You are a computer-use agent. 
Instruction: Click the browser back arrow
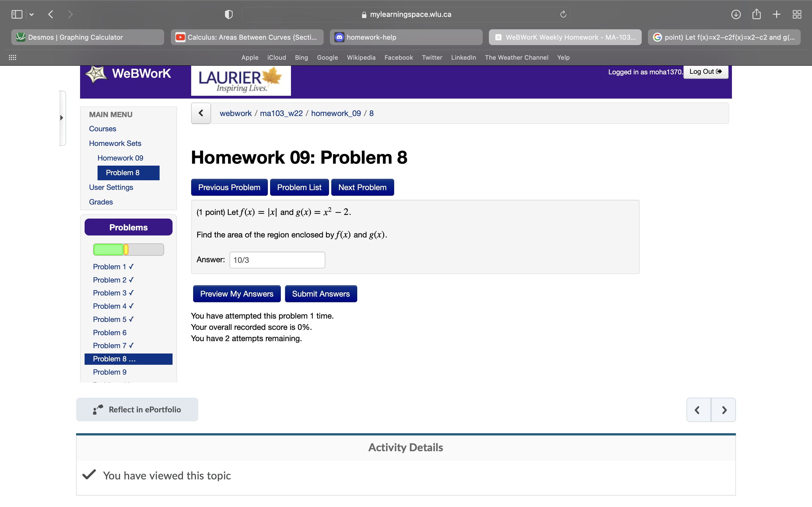pos(51,14)
